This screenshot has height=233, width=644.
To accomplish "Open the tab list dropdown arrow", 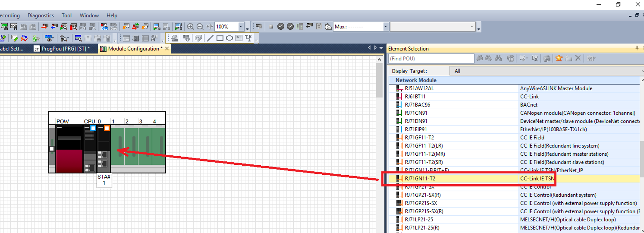I will coord(381,48).
